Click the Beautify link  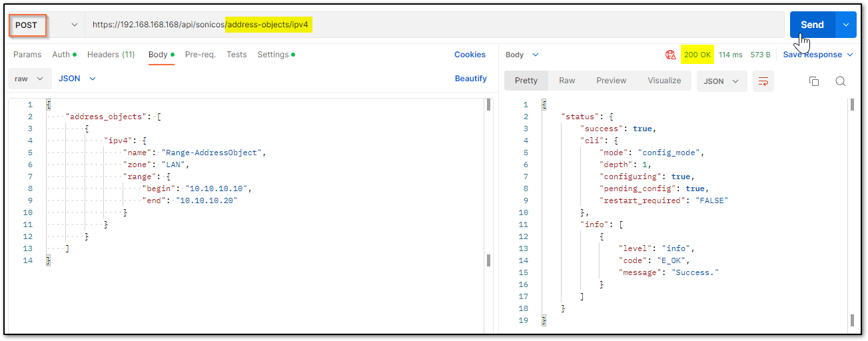point(471,79)
